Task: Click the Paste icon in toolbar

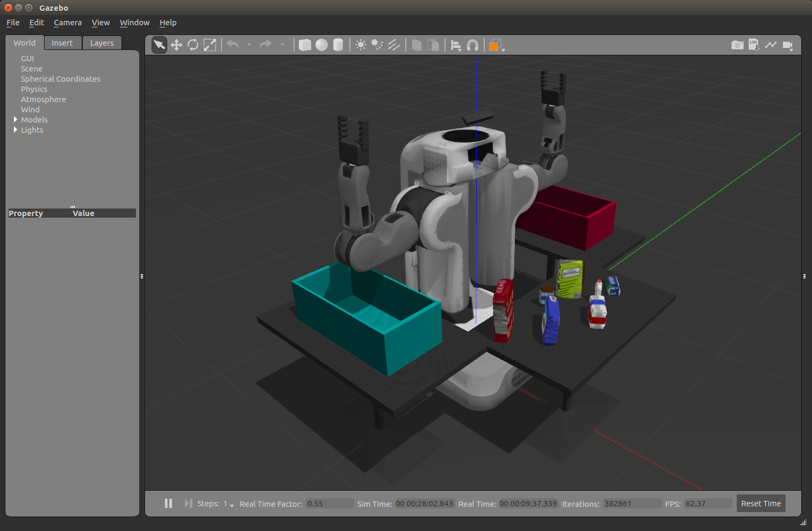Action: (x=433, y=45)
